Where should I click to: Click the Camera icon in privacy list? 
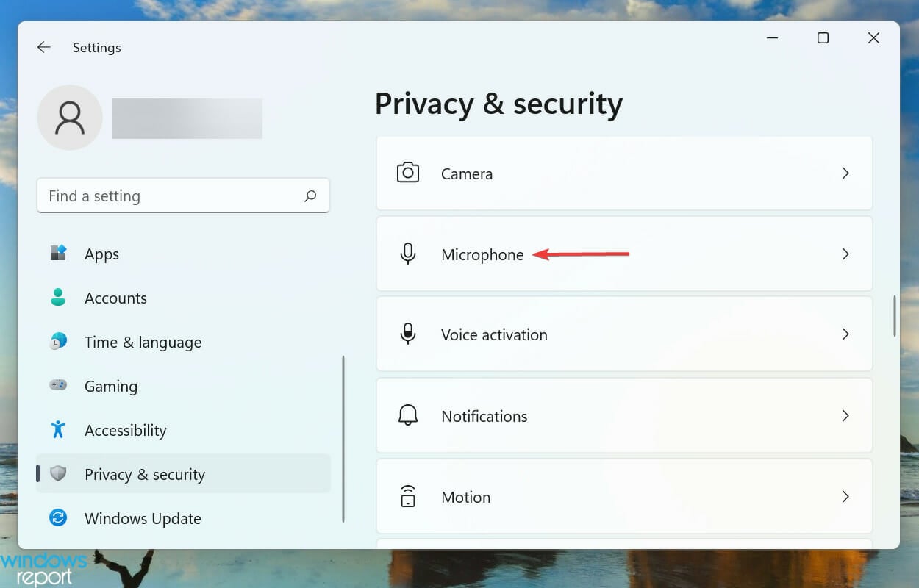[x=408, y=173]
